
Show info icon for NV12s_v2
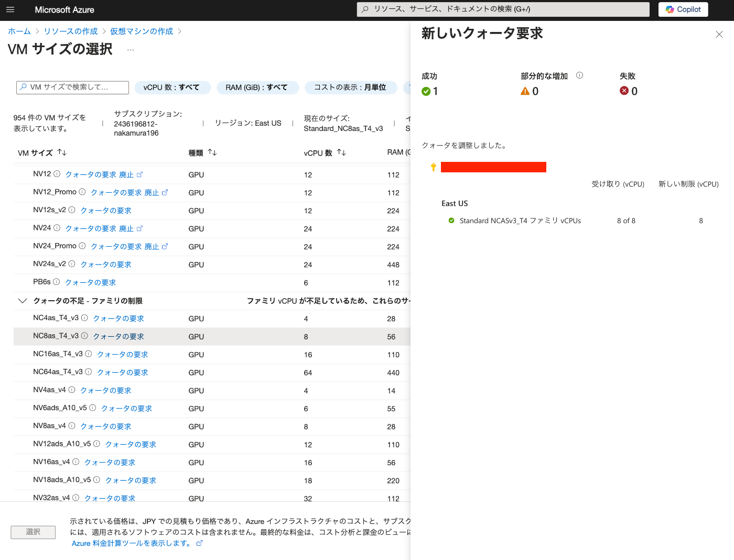click(72, 210)
